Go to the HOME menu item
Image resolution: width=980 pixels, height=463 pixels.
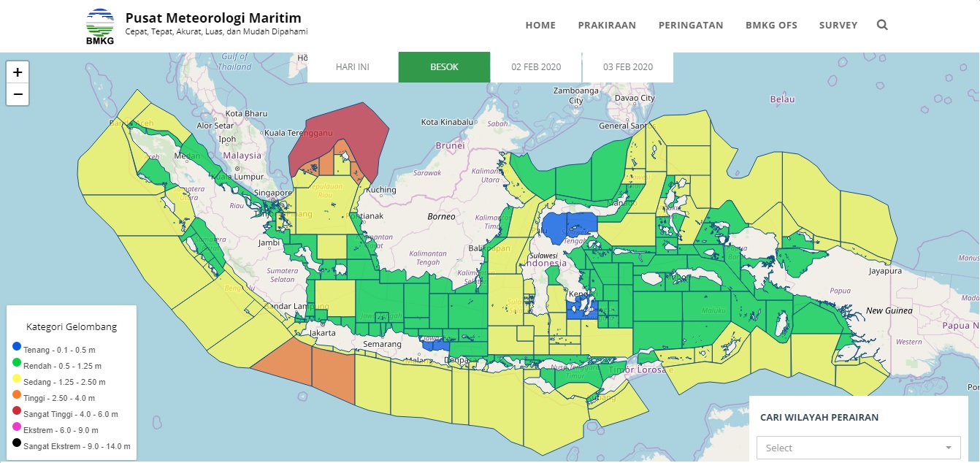[540, 25]
